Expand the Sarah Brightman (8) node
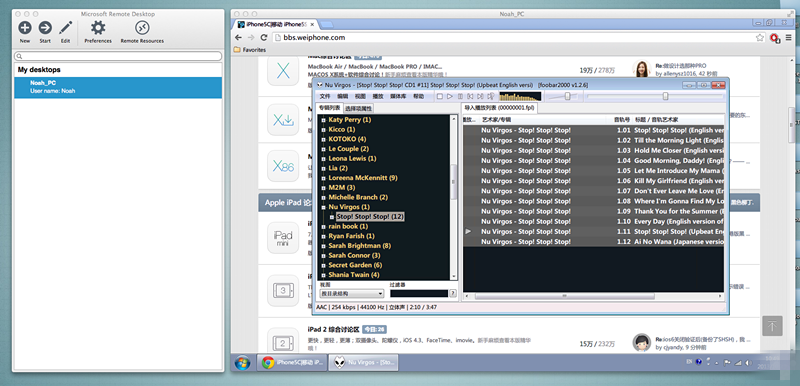Image resolution: width=800 pixels, height=386 pixels. click(323, 246)
